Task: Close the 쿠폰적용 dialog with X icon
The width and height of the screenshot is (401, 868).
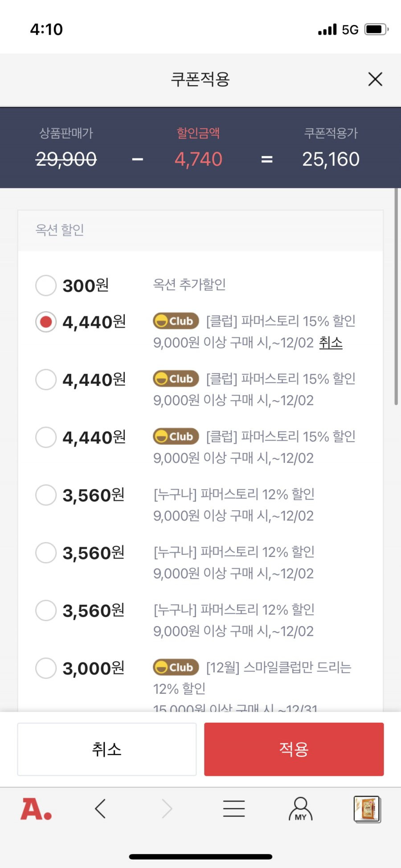Action: 375,79
